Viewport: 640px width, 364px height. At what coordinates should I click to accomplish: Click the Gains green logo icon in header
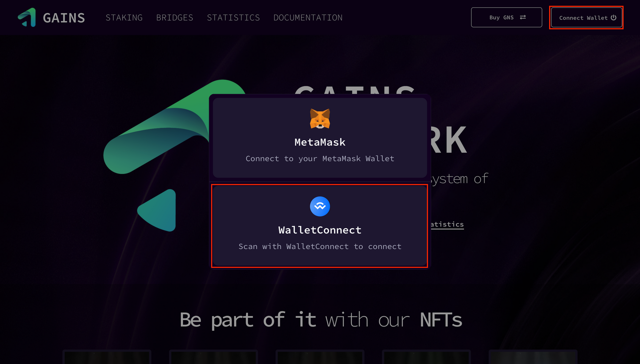pyautogui.click(x=27, y=18)
